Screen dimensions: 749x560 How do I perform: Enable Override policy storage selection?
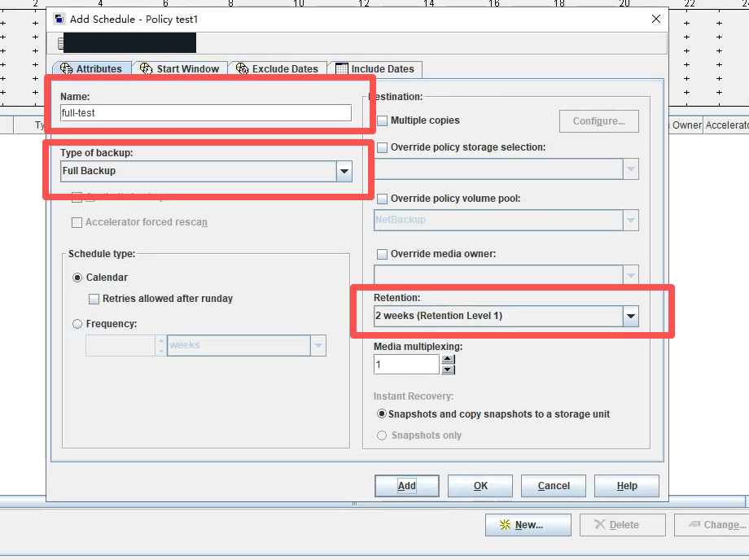coord(382,147)
